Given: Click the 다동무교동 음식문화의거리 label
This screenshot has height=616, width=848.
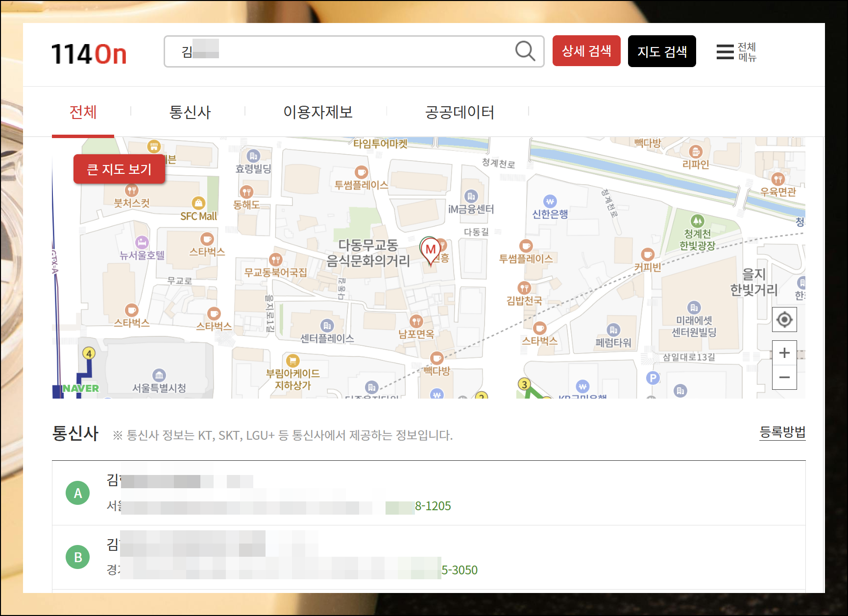Looking at the screenshot, I should click(368, 253).
